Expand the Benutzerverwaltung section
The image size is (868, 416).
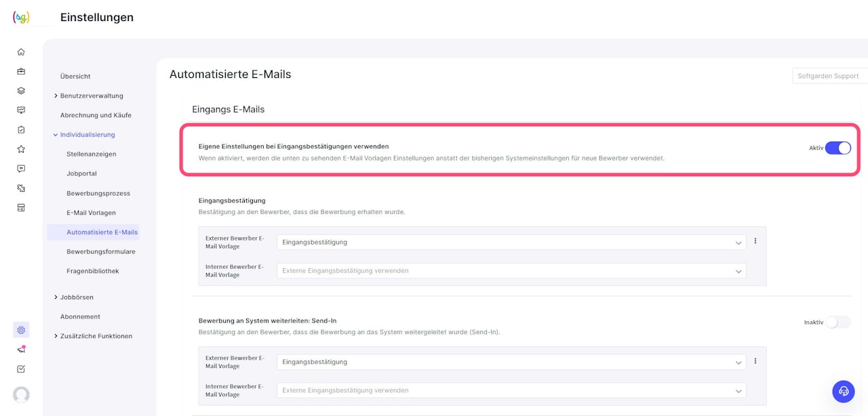(89, 96)
